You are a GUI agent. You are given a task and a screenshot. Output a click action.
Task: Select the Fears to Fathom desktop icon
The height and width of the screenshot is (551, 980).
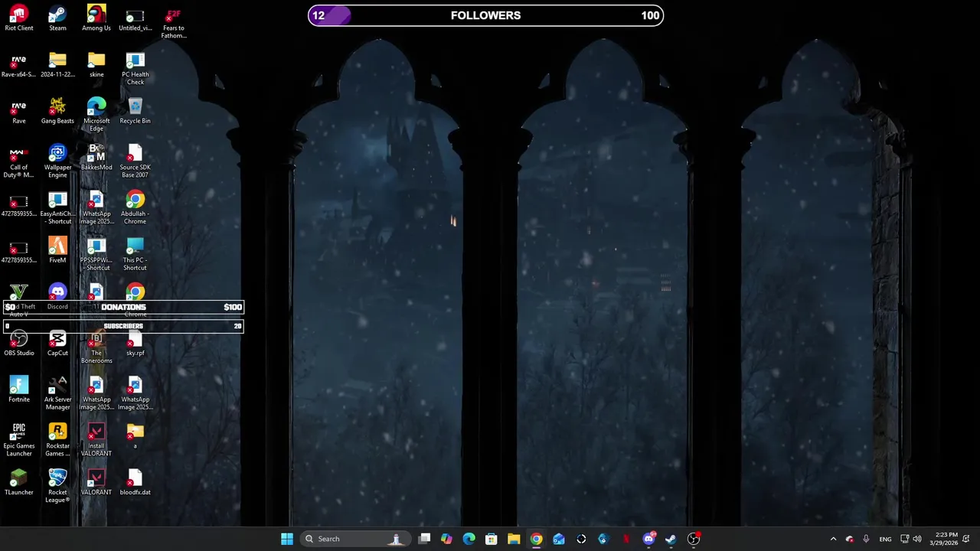[174, 23]
